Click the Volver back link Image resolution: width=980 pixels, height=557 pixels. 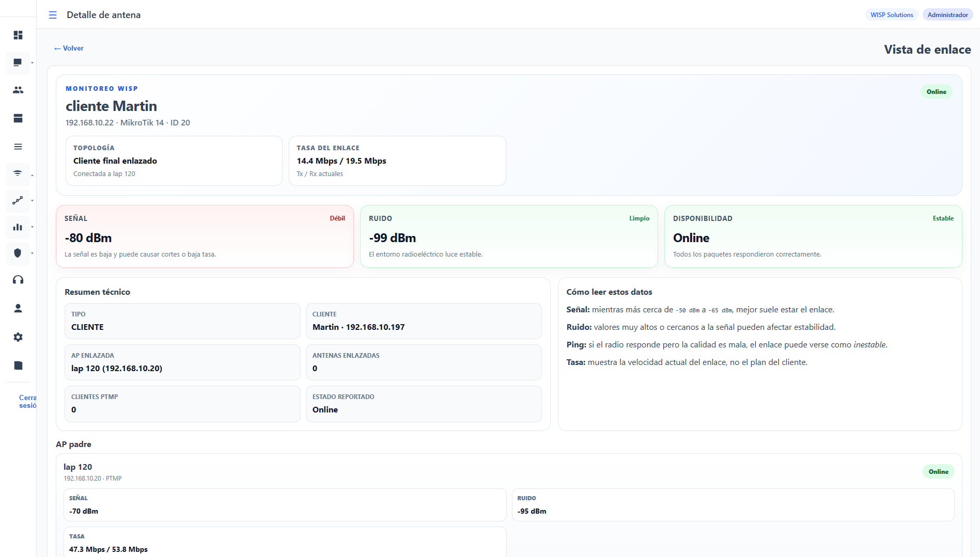click(69, 48)
